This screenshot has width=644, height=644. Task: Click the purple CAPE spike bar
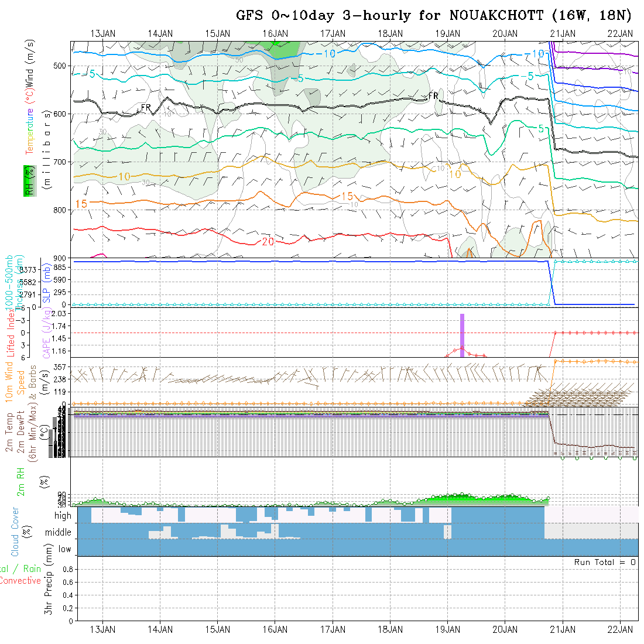[462, 340]
